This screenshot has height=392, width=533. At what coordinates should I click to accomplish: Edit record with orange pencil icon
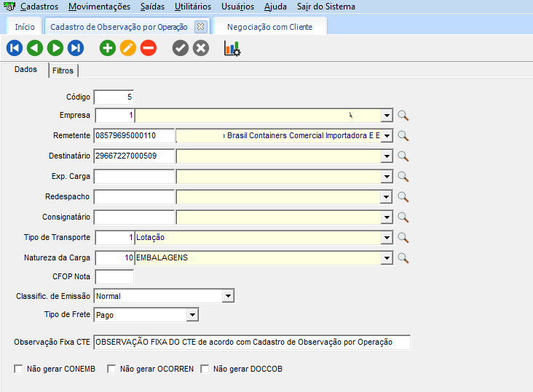point(128,48)
